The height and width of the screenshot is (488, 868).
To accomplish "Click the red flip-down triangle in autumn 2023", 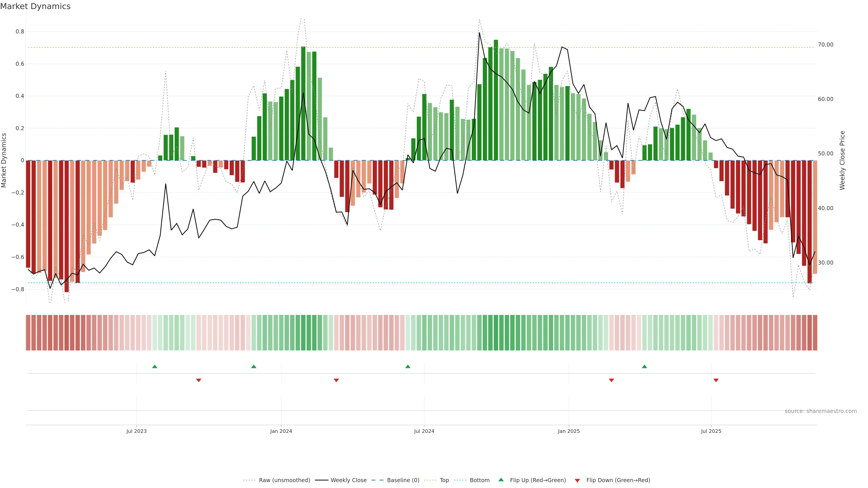I will 199,380.
